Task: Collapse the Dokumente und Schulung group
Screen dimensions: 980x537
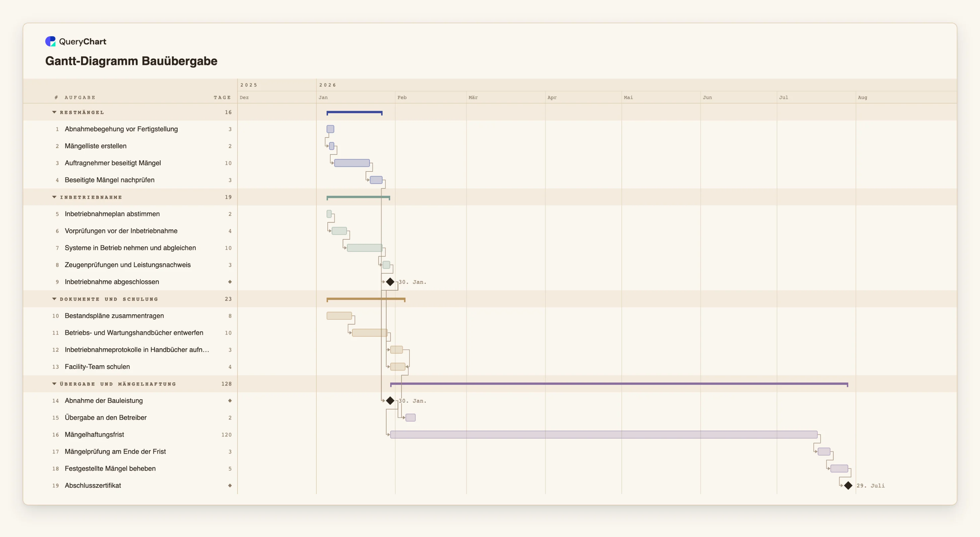Action: tap(55, 299)
